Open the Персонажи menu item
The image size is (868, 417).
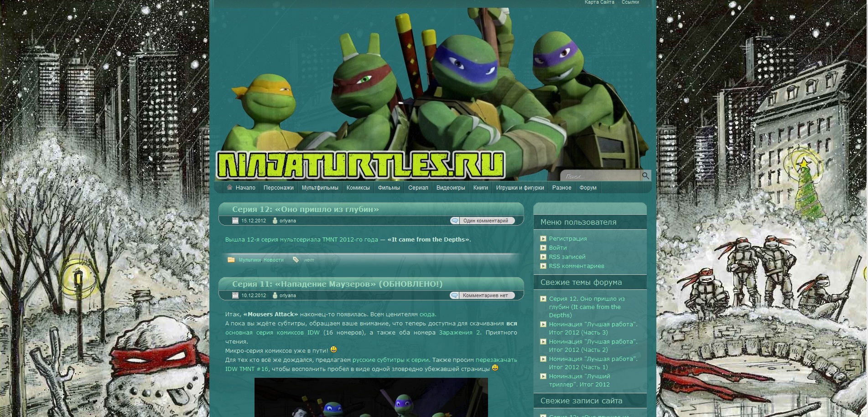pyautogui.click(x=278, y=188)
